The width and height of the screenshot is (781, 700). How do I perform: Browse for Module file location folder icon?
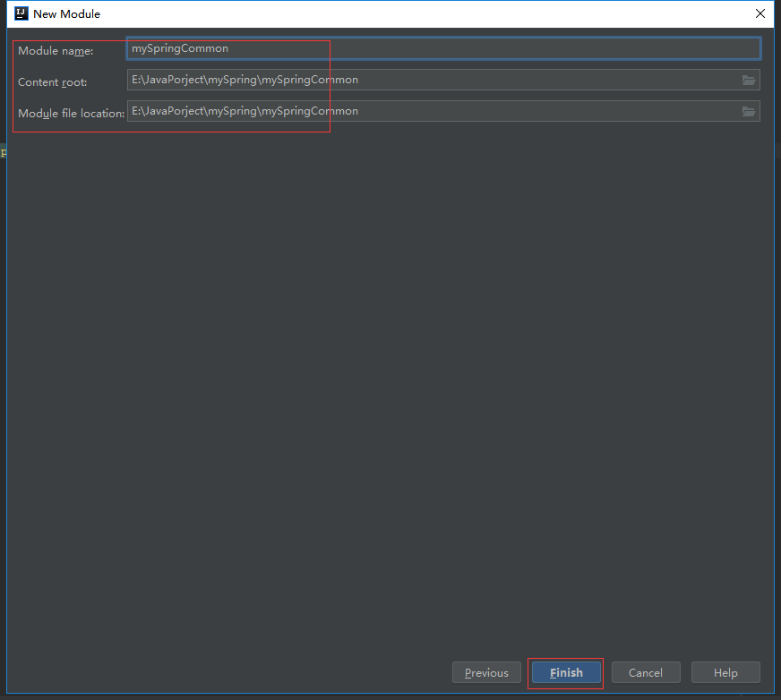tap(749, 112)
